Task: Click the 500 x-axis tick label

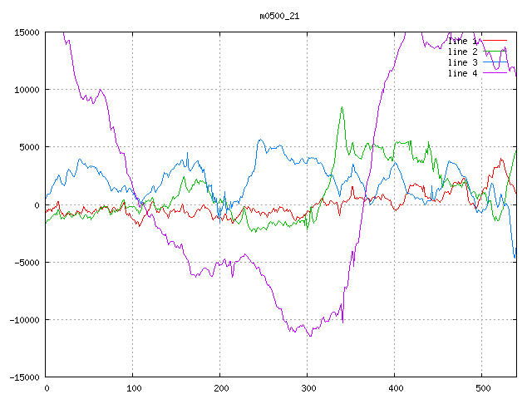Action: tap(480, 388)
